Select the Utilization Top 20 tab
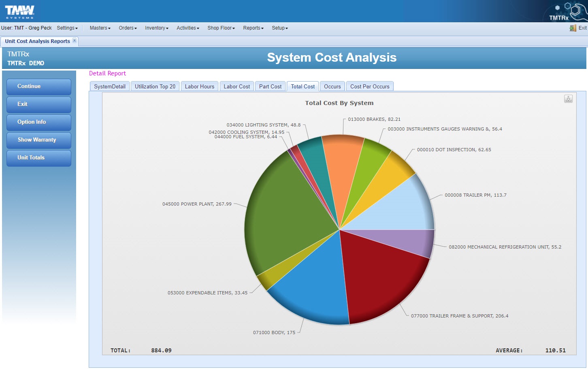 [x=155, y=86]
